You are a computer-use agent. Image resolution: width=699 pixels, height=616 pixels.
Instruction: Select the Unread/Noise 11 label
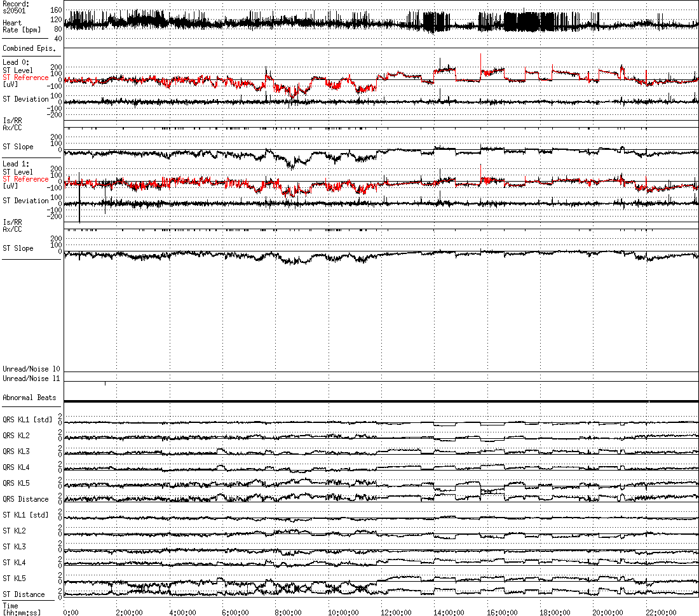click(x=31, y=378)
